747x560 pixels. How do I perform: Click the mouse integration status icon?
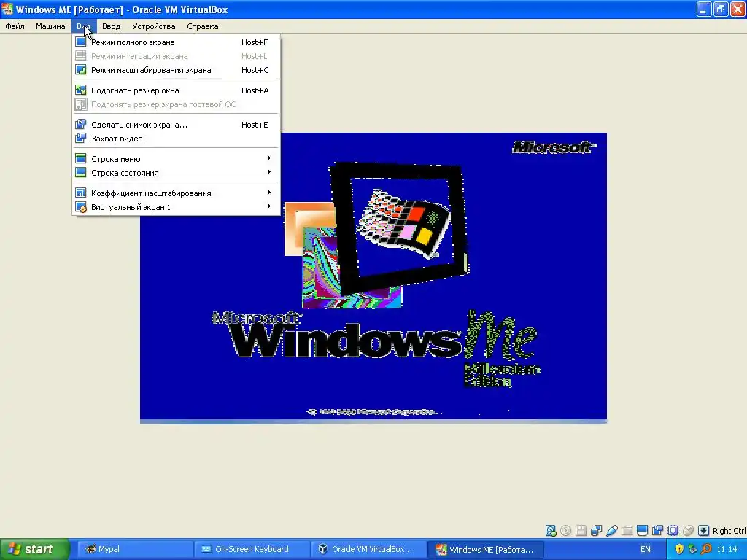(689, 531)
